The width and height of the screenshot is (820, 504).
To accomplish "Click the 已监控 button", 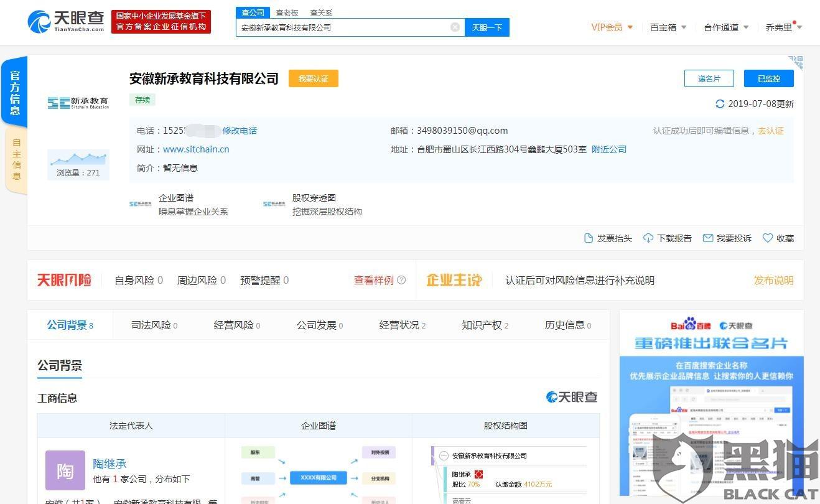I will coord(769,78).
